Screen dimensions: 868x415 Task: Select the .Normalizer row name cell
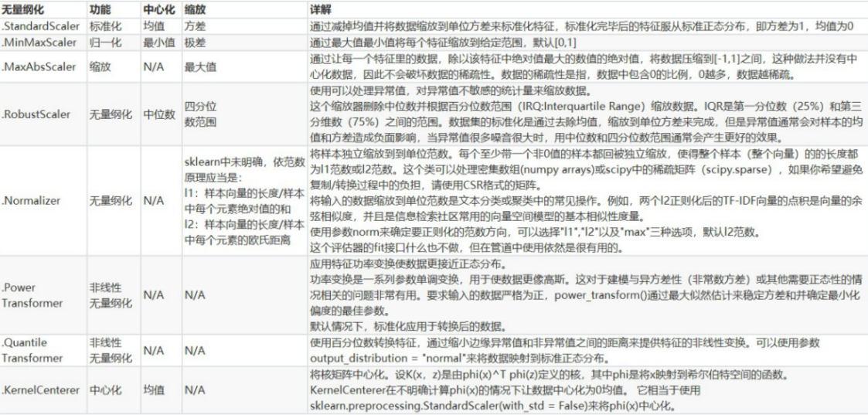[x=31, y=200]
